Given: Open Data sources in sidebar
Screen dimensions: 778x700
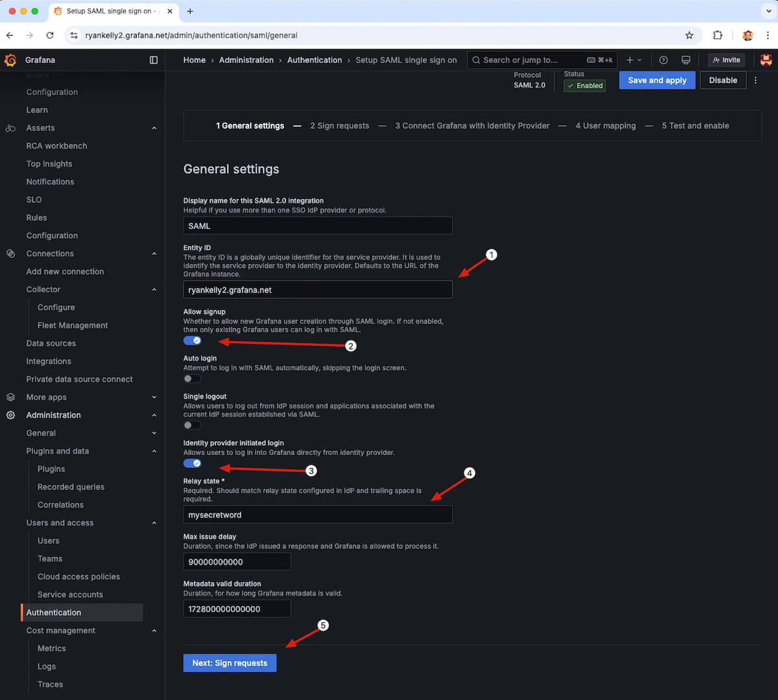Looking at the screenshot, I should pyautogui.click(x=51, y=344).
